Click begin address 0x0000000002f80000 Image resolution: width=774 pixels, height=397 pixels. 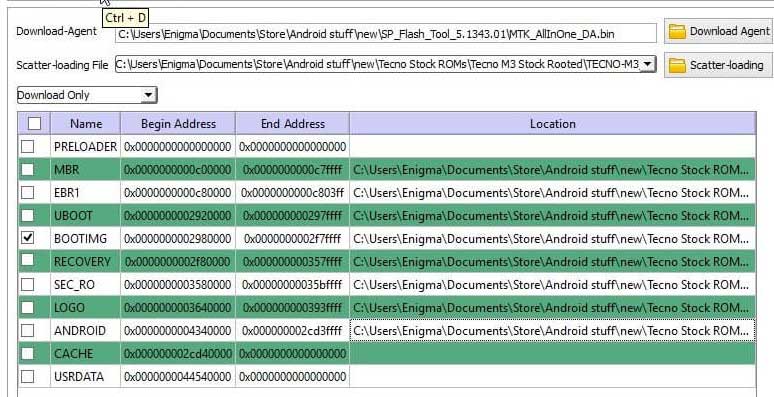click(178, 262)
